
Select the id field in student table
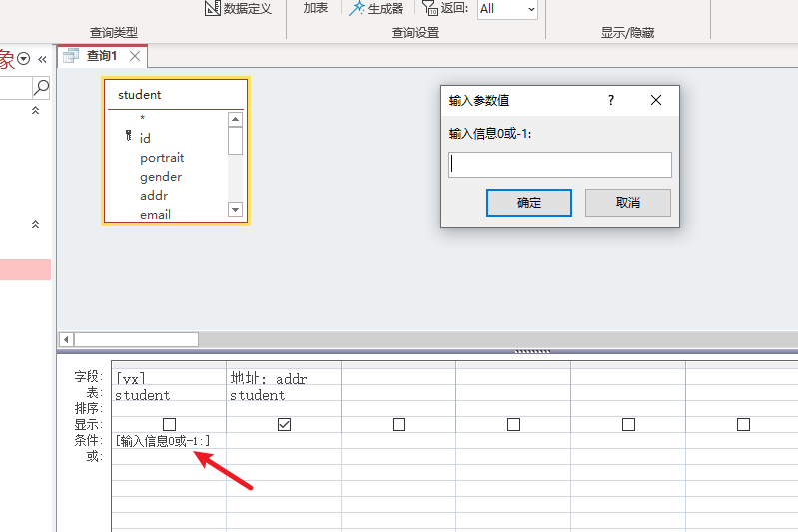145,139
